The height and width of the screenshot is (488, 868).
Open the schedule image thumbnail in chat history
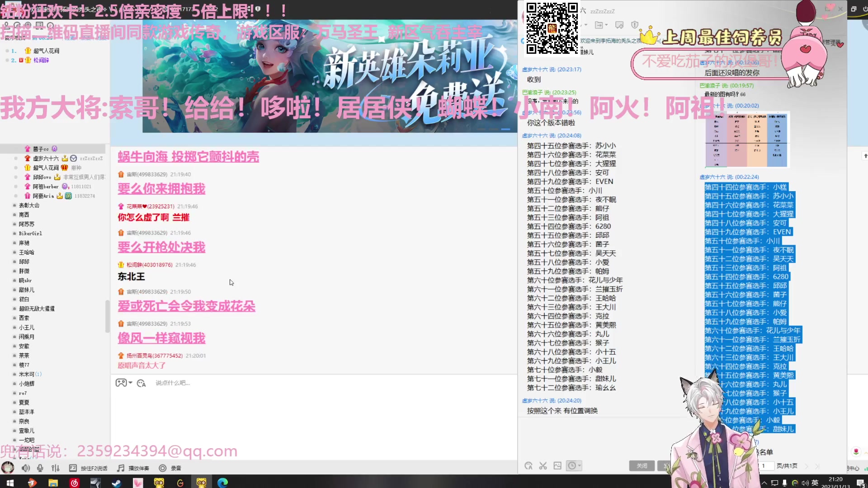(x=746, y=141)
